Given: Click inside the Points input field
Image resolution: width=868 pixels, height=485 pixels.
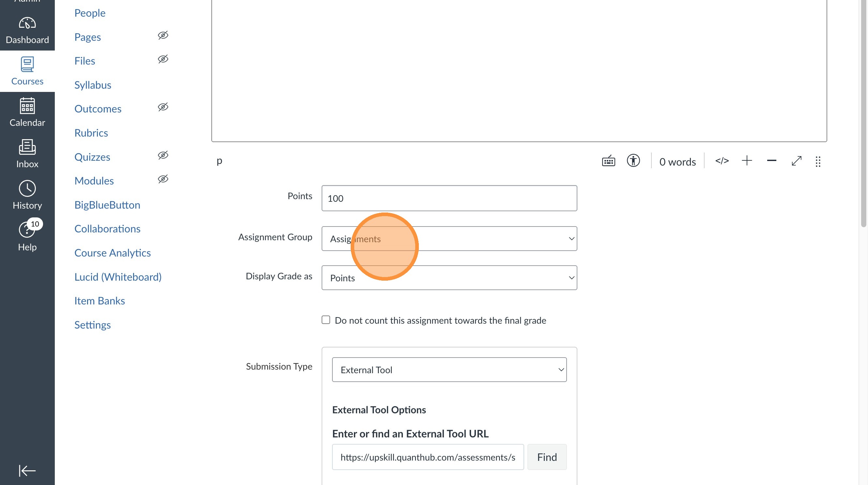Looking at the screenshot, I should coord(449,198).
